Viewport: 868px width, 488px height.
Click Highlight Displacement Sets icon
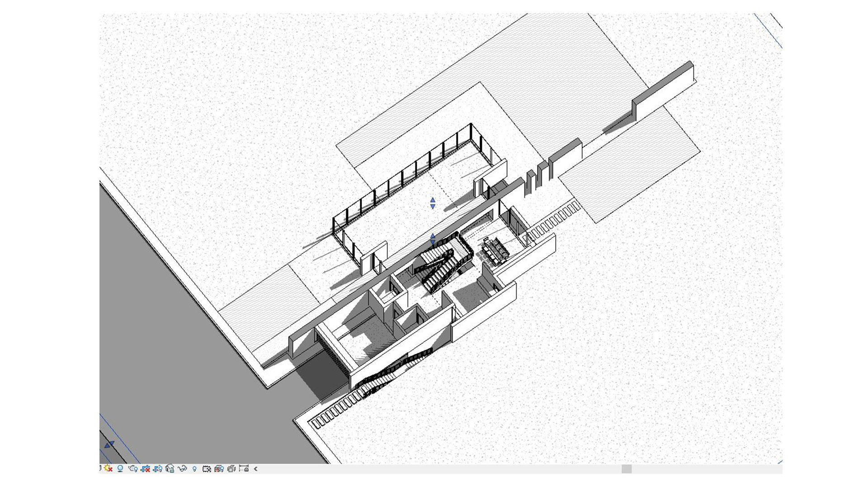(x=231, y=469)
